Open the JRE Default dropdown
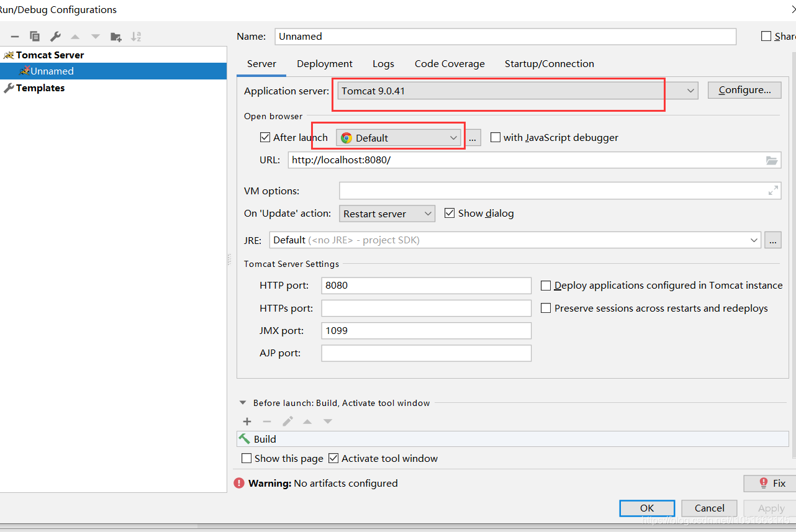Screen dimensions: 796x532 515,240
